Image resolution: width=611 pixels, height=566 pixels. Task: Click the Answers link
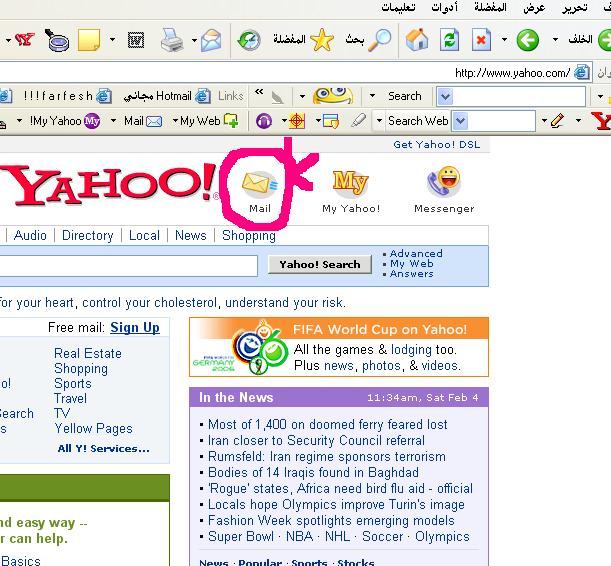click(411, 274)
